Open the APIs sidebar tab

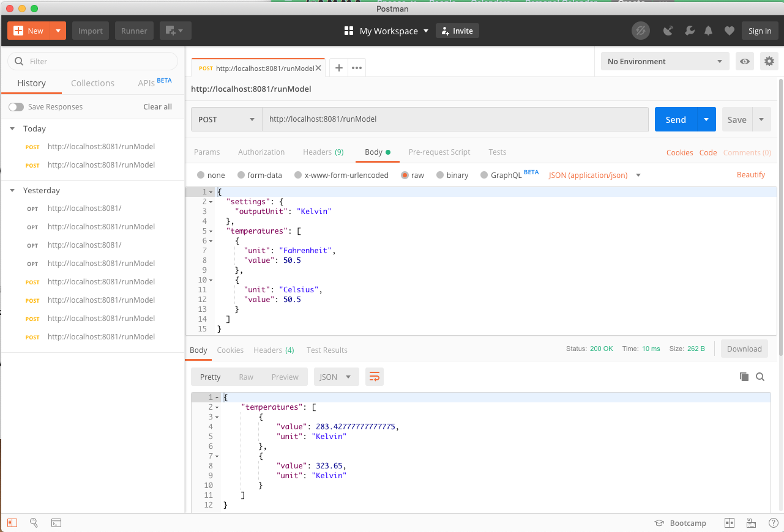pos(155,83)
